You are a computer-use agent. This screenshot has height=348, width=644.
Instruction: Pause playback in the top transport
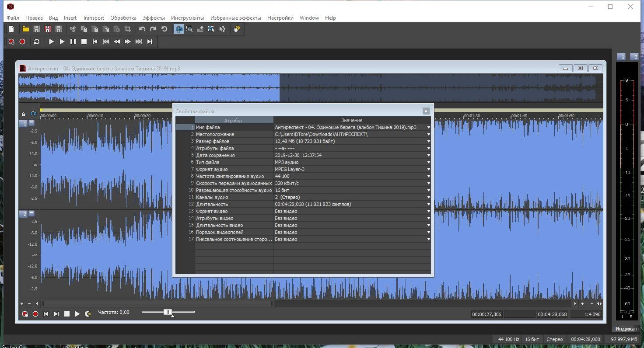pyautogui.click(x=73, y=42)
